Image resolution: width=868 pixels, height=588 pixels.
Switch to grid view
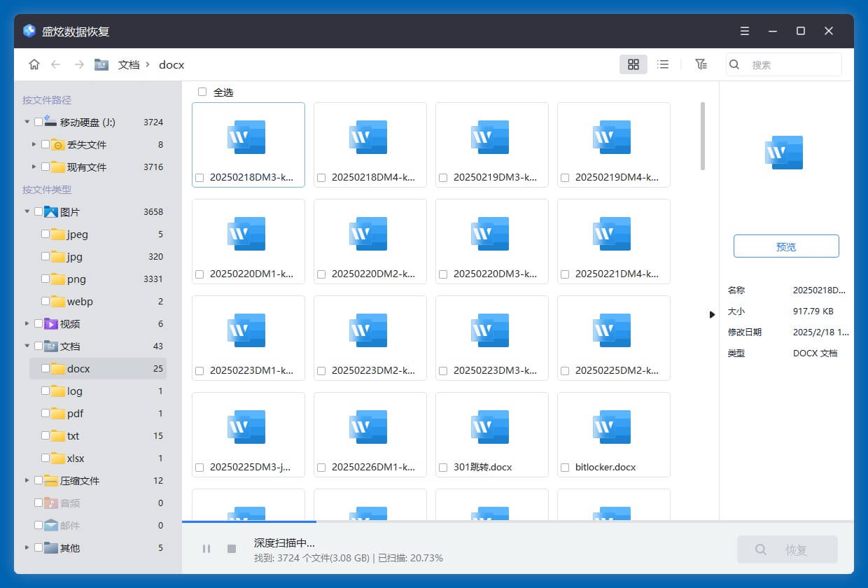pos(633,64)
